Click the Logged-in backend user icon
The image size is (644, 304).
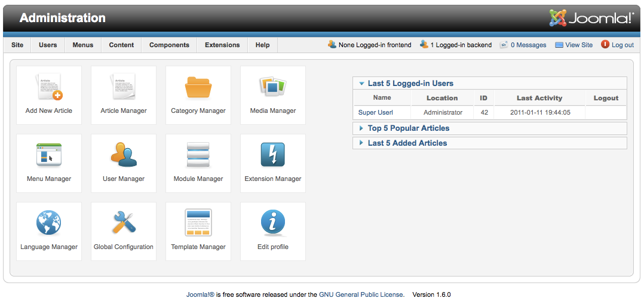pos(424,44)
